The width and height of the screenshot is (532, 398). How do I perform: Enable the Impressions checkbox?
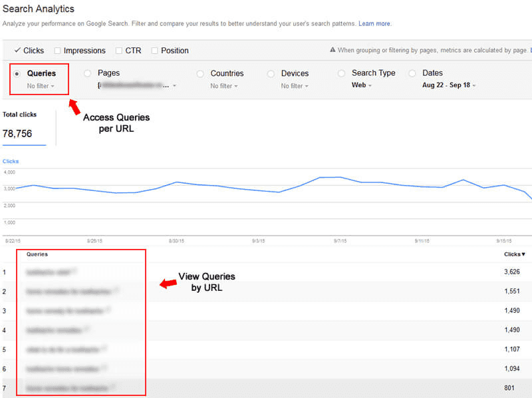(57, 51)
